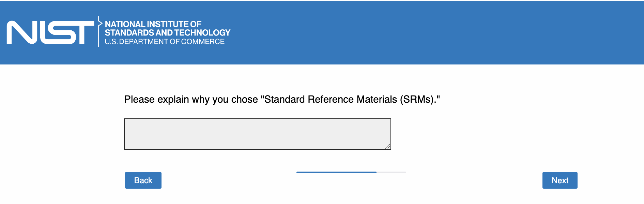Click the bracket divider beside NIST logo
The width and height of the screenshot is (644, 204).
(x=99, y=31)
